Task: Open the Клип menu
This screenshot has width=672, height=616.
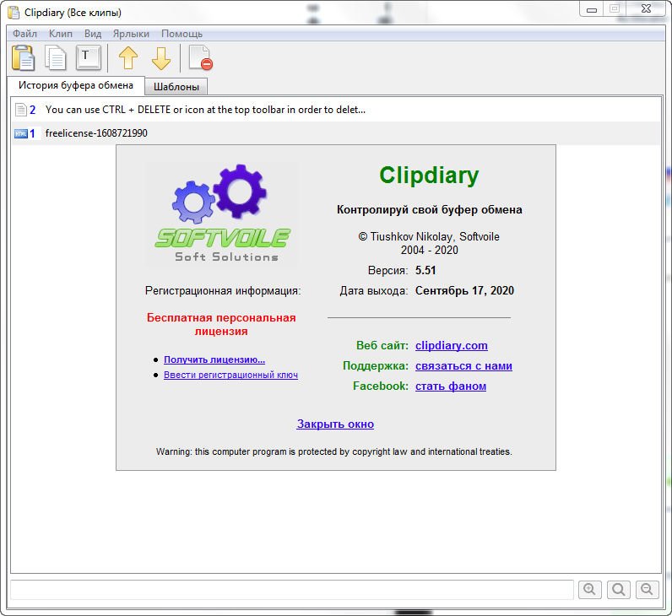Action: click(61, 34)
